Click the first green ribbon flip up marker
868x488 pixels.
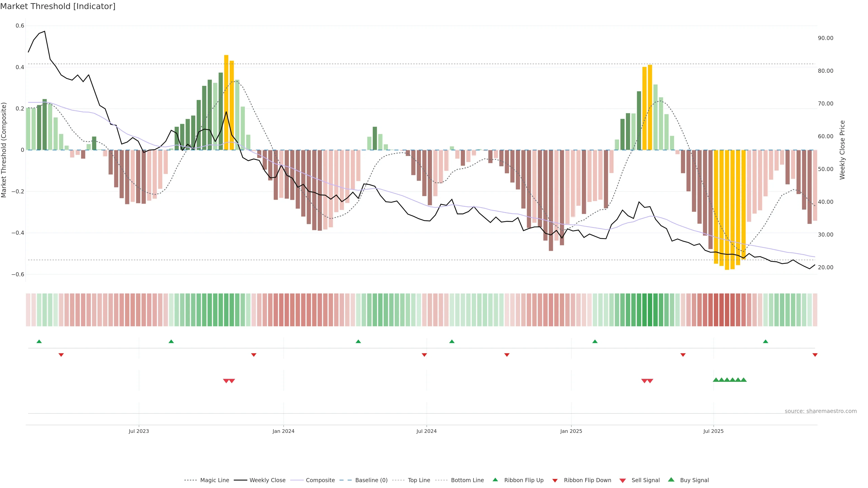pyautogui.click(x=39, y=342)
